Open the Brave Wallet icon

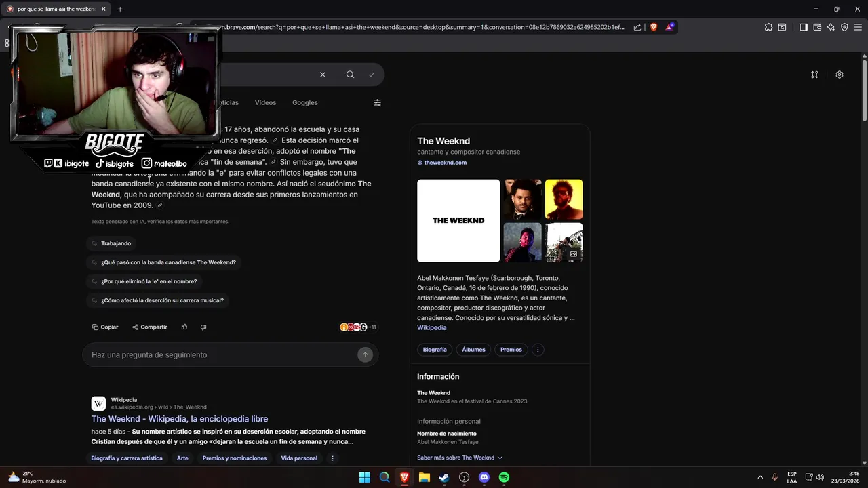(x=817, y=27)
